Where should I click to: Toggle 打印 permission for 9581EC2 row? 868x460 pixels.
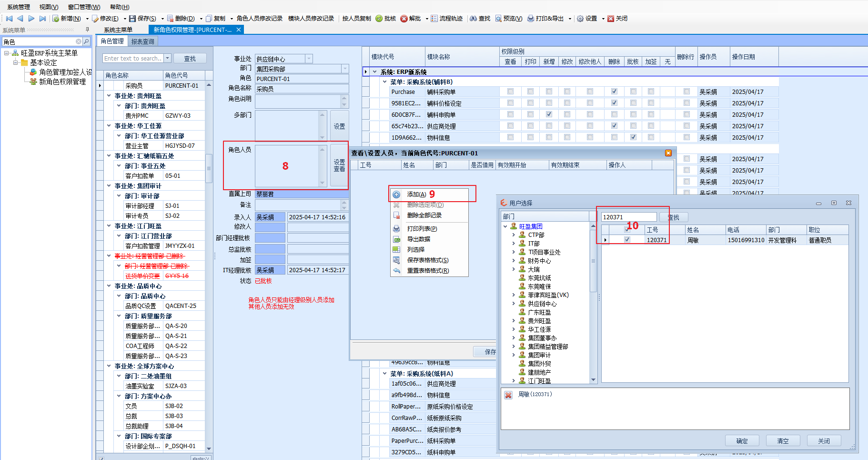pos(530,103)
